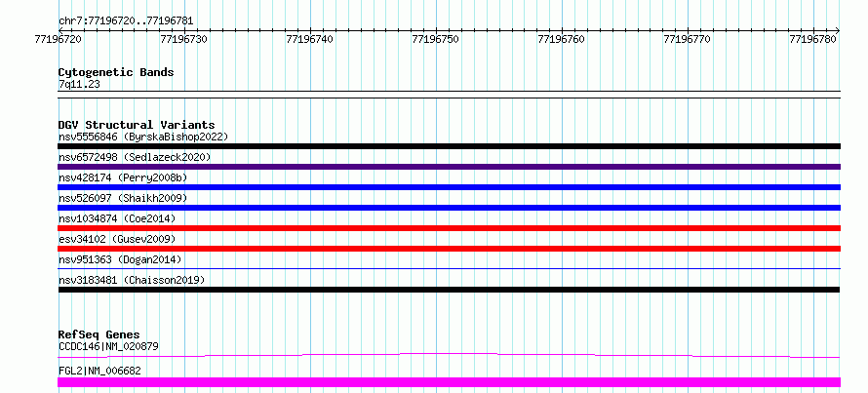Click the nsv5556846 (ByrskaBishop2022) label
The height and width of the screenshot is (393, 868).
click(143, 137)
